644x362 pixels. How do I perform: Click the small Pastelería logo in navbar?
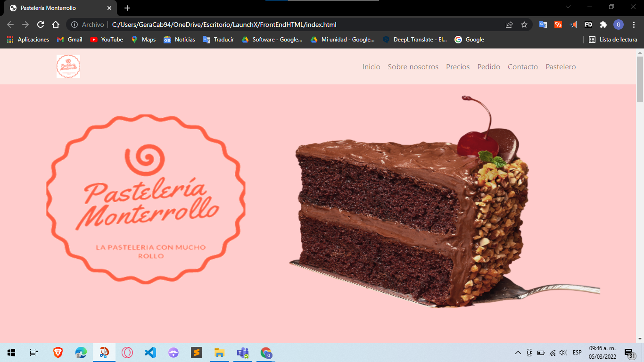68,66
